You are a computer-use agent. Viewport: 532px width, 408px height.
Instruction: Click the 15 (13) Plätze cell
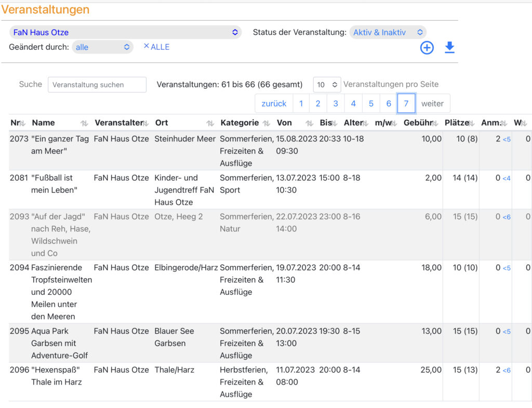[x=465, y=370]
